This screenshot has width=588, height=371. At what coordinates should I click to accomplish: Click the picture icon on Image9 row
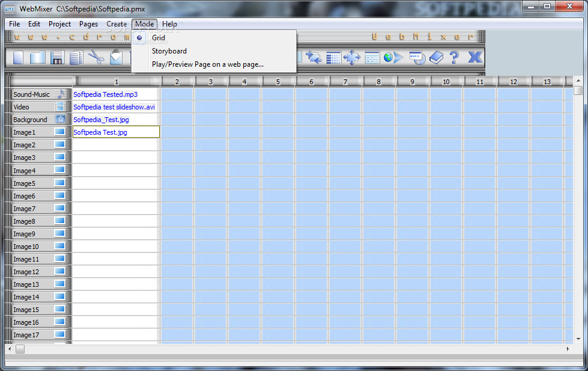point(60,233)
